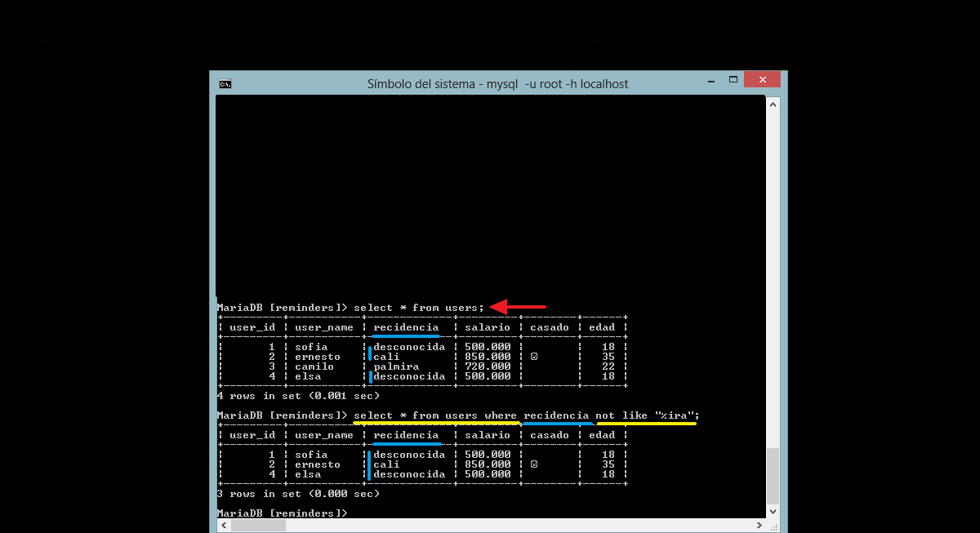The height and width of the screenshot is (533, 980).
Task: Click the vertical scrollbar down arrow
Action: point(773,513)
